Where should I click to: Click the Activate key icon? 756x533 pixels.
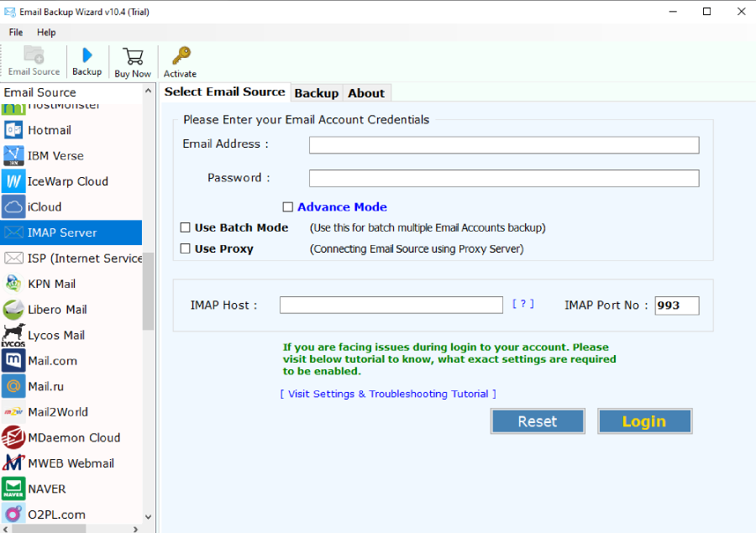click(x=180, y=56)
